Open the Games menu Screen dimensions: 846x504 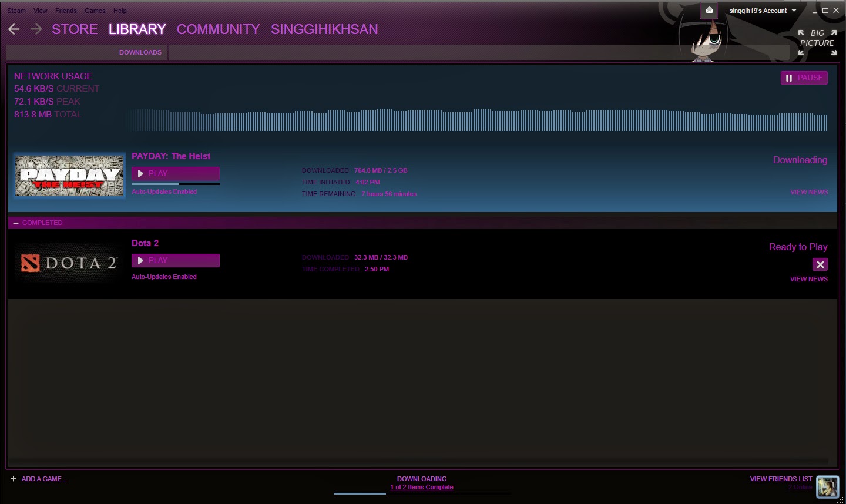(95, 11)
